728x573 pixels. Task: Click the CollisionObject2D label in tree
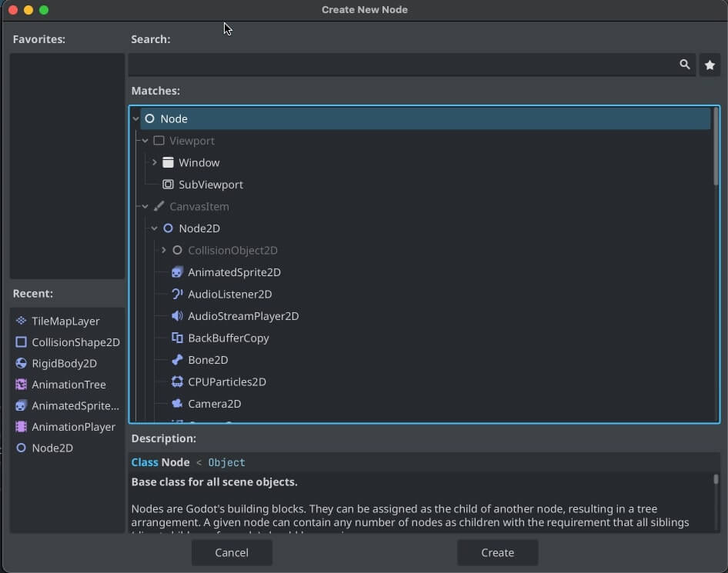coord(232,250)
